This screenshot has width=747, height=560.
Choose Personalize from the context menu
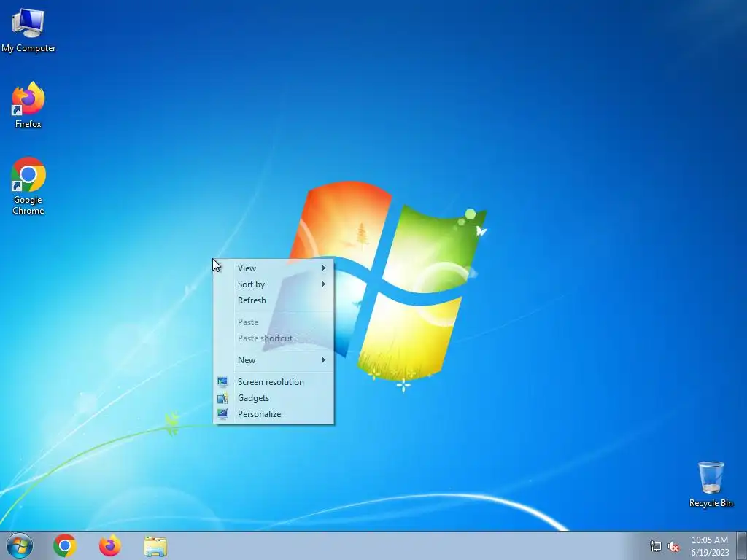click(x=274, y=414)
